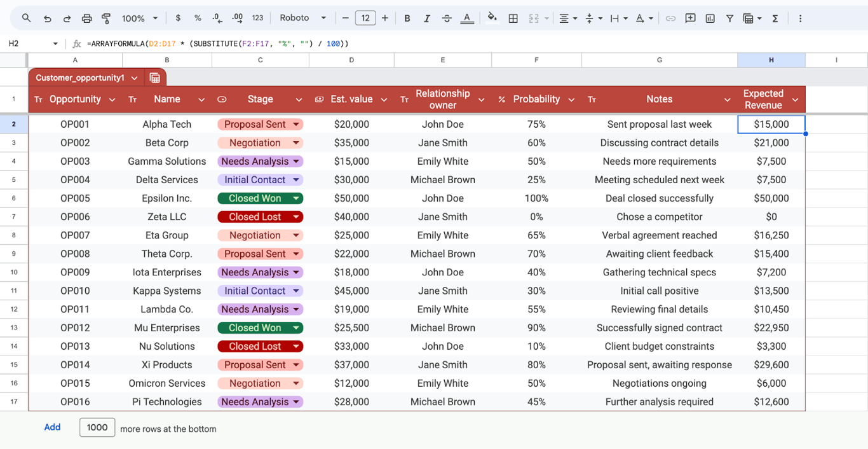
Task: Click the merge cells icon
Action: tap(534, 18)
